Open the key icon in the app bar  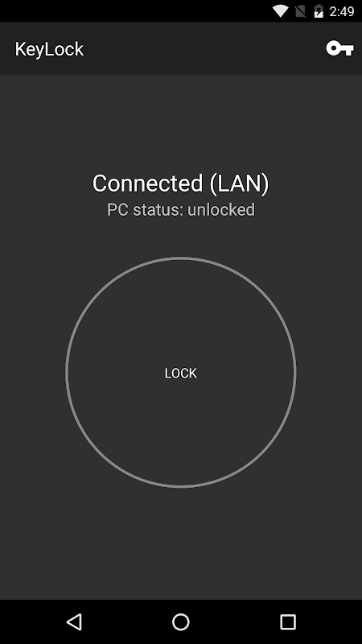339,48
